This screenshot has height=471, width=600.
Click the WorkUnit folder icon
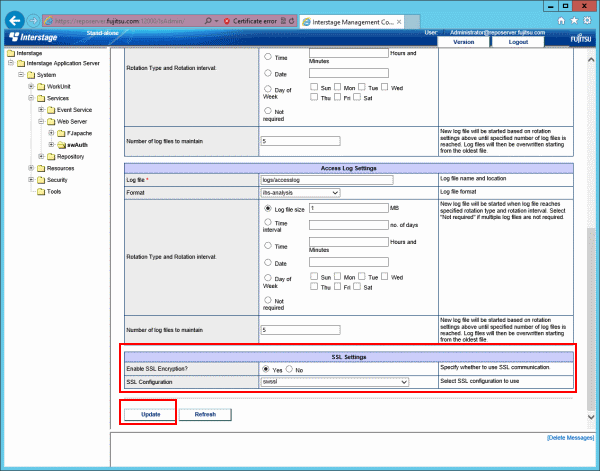coord(41,86)
